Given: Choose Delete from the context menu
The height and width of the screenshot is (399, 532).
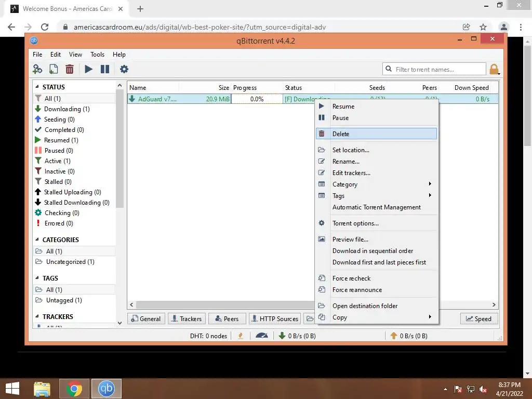Looking at the screenshot, I should 377,134.
